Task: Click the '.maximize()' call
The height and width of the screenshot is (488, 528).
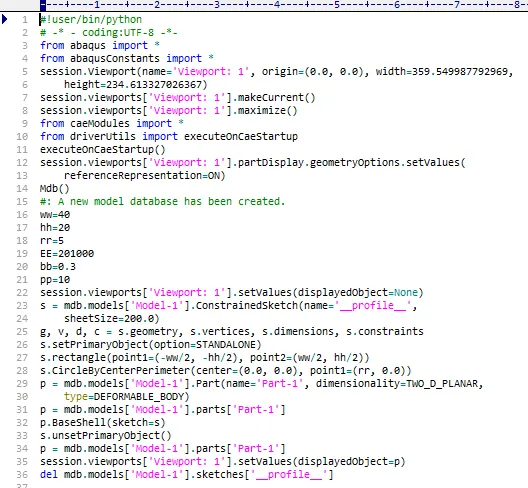Action: click(265, 110)
